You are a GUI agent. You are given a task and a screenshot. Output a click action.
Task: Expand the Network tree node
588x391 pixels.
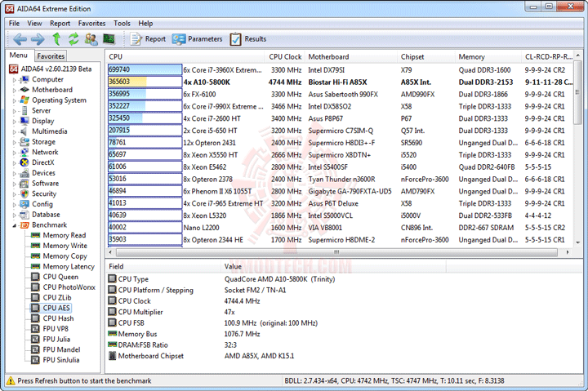[15, 153]
